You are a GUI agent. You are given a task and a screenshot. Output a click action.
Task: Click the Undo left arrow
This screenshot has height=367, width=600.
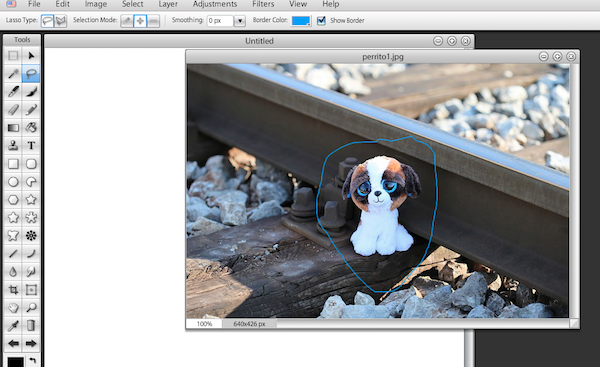pyautogui.click(x=13, y=344)
